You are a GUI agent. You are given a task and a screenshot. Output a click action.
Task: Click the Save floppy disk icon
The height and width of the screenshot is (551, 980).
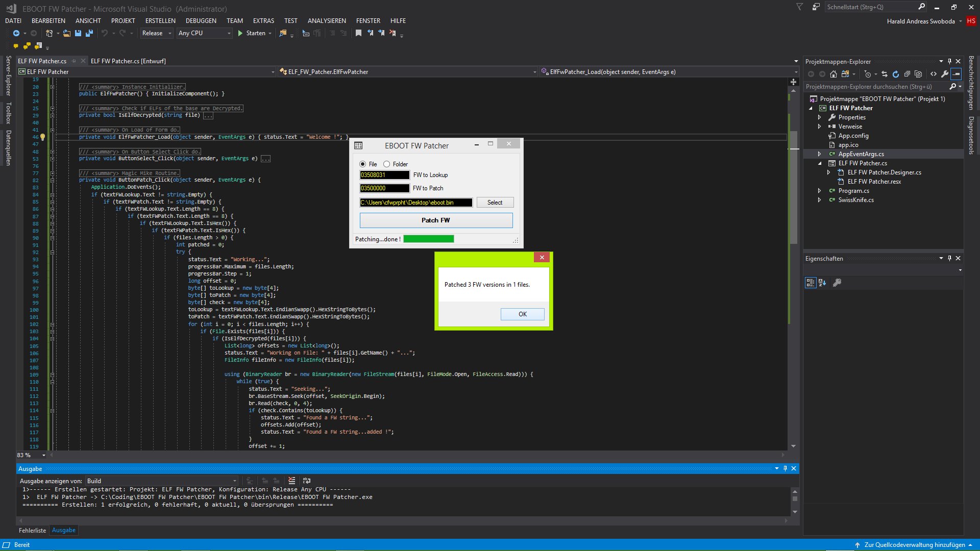click(78, 33)
